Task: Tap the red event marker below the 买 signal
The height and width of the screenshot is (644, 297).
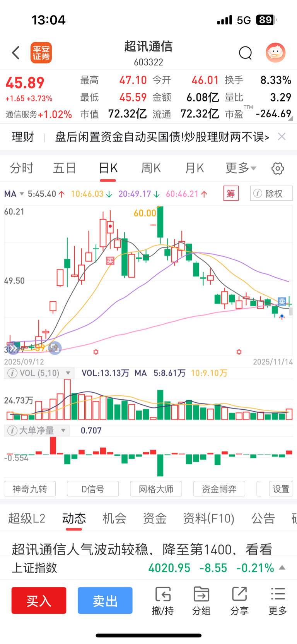Action: click(96, 352)
